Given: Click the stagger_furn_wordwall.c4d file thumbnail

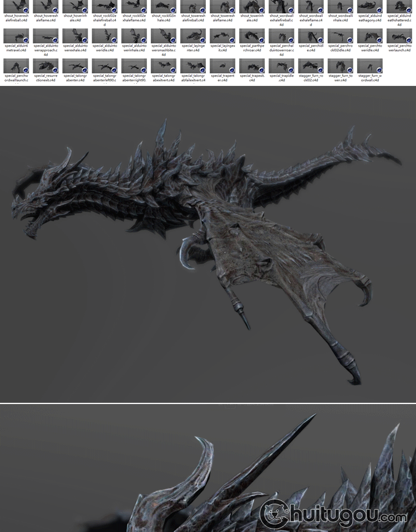Looking at the screenshot, I should pos(370,66).
